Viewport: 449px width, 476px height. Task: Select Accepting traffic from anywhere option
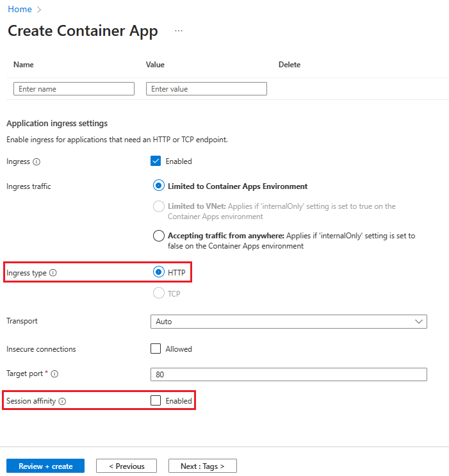pyautogui.click(x=159, y=236)
